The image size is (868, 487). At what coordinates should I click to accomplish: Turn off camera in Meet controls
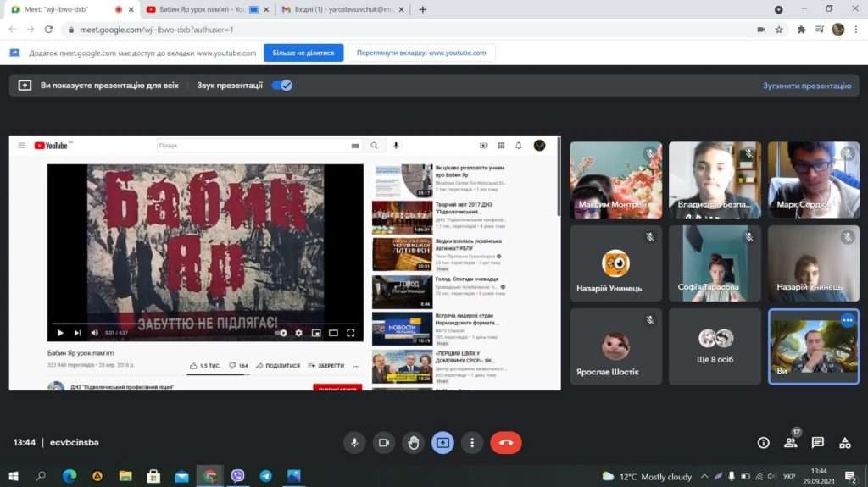384,443
